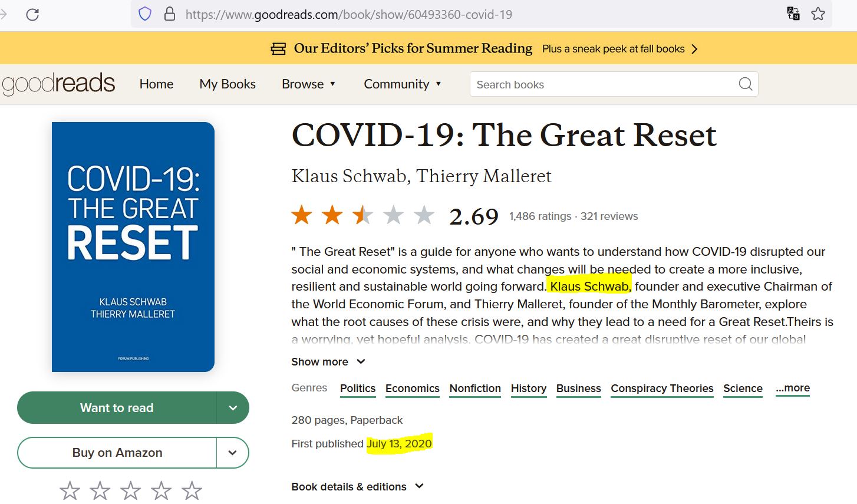Rate the book three stars
This screenshot has width=857, height=504.
(130, 490)
